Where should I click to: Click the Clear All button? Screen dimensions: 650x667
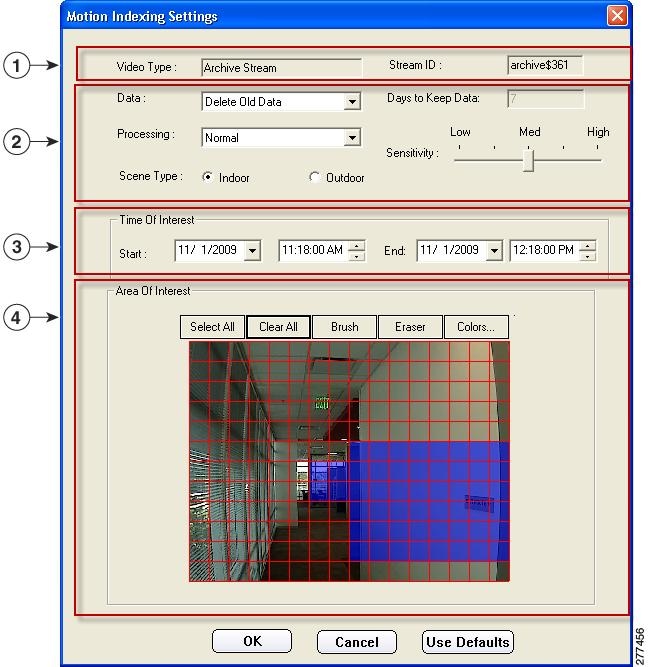point(278,327)
